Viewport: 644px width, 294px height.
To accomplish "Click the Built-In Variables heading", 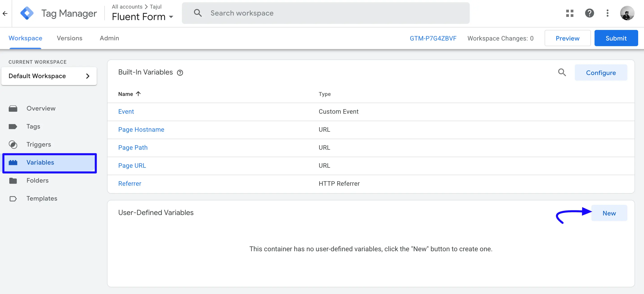I will click(145, 72).
